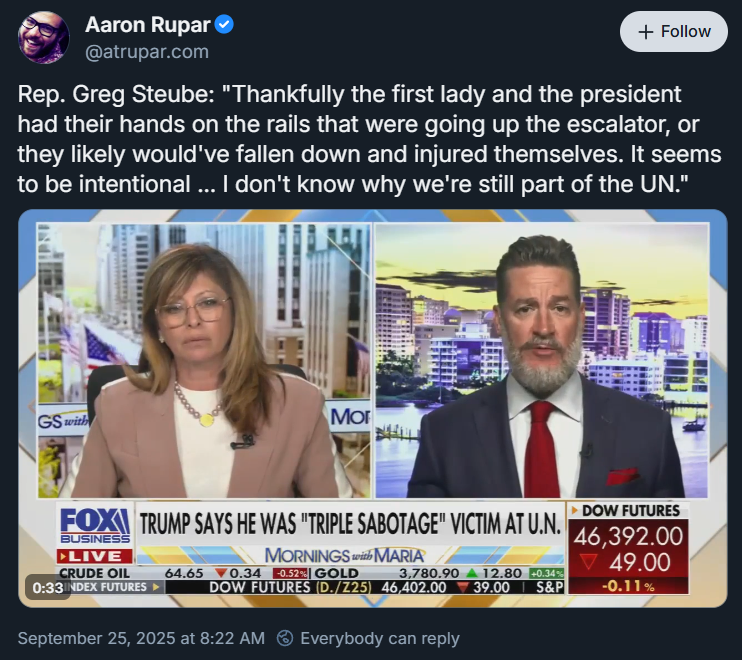This screenshot has width=742, height=660.
Task: Open the @atrupar.com handle link
Action: click(x=147, y=52)
